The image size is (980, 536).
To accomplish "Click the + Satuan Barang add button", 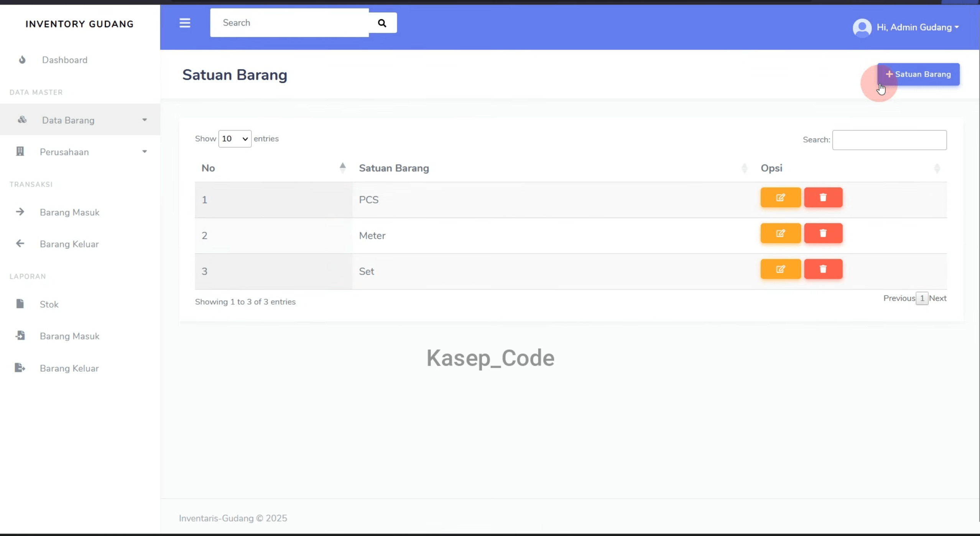I will click(x=918, y=74).
